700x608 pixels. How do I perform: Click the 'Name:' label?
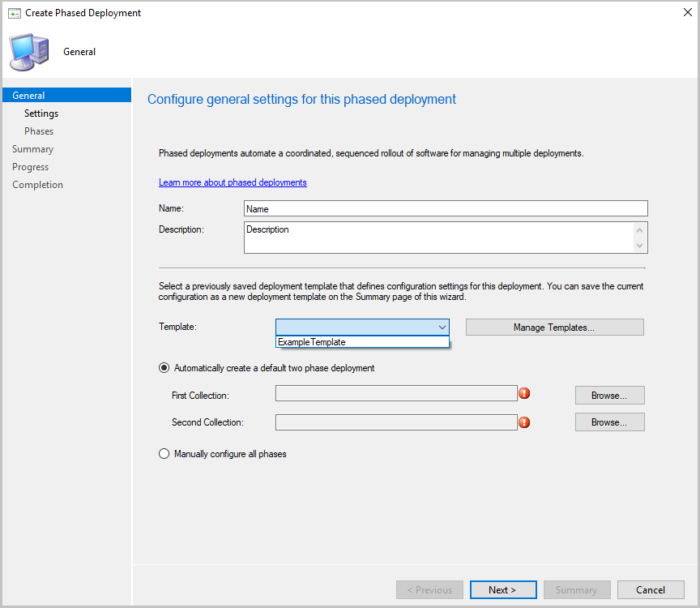point(172,208)
